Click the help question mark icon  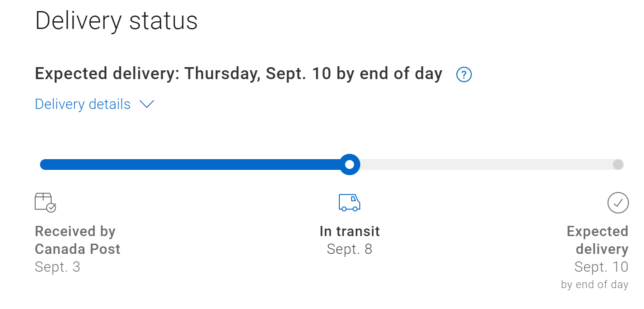click(464, 74)
